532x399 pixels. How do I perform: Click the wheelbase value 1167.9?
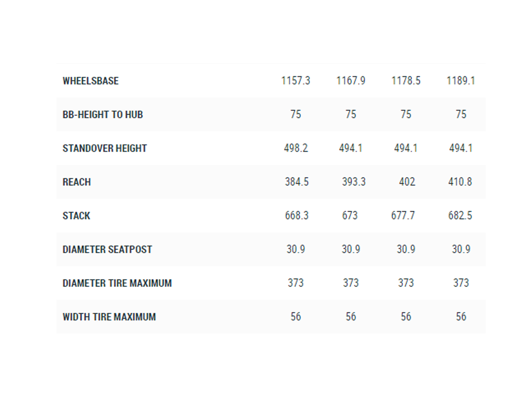click(x=351, y=81)
